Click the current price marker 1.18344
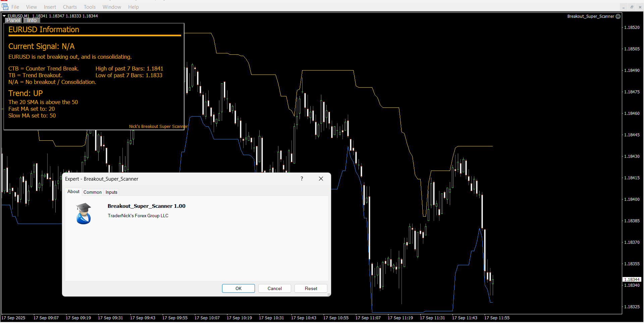 pyautogui.click(x=632, y=279)
